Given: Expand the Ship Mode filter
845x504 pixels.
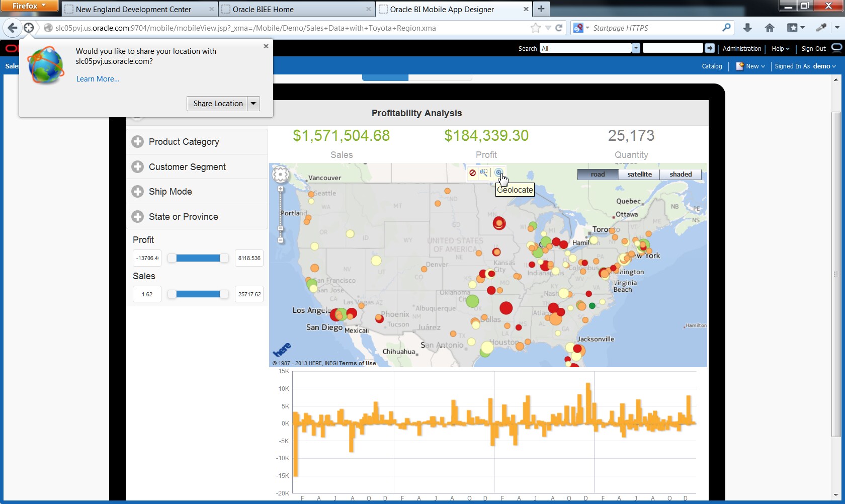Looking at the screenshot, I should (137, 192).
